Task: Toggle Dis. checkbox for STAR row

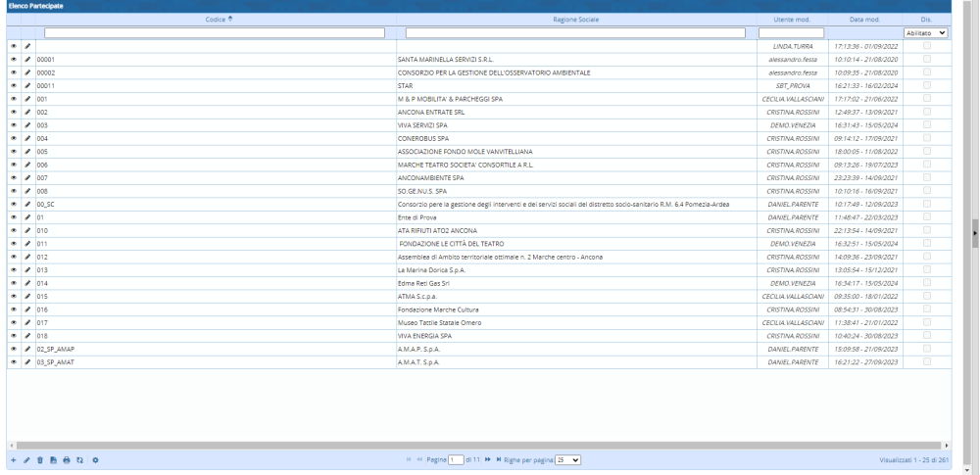Action: [927, 85]
